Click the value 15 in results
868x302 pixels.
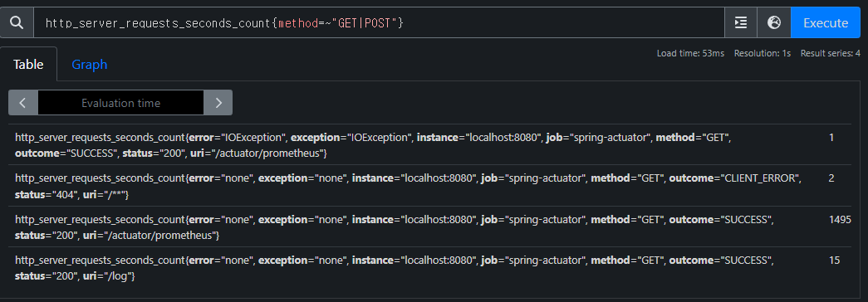tap(834, 261)
